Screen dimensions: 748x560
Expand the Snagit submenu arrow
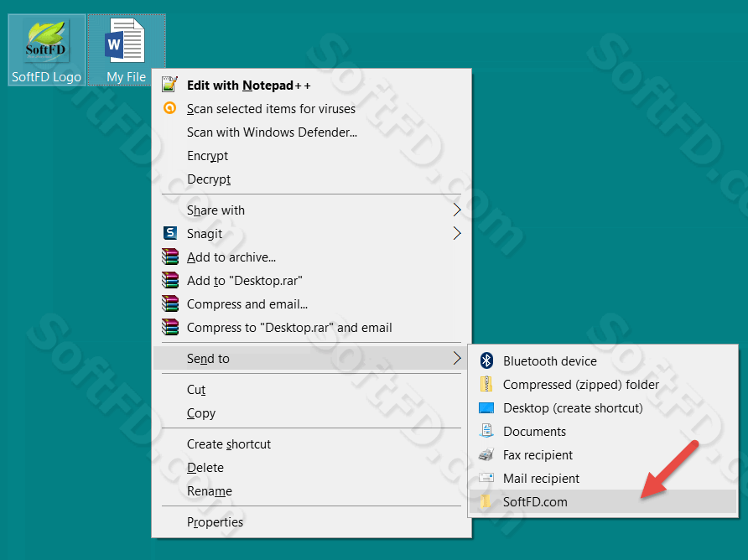(x=456, y=233)
